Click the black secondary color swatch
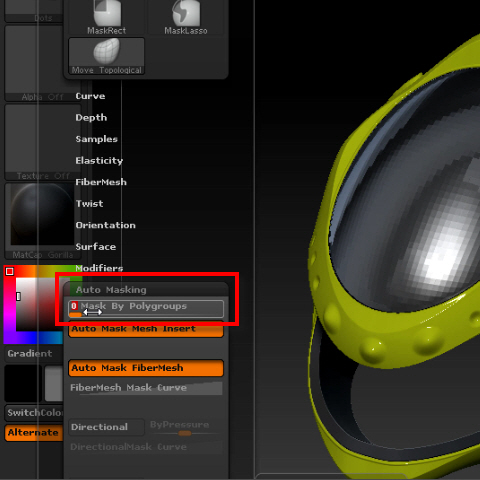Screen dimensions: 480x480 (23, 383)
